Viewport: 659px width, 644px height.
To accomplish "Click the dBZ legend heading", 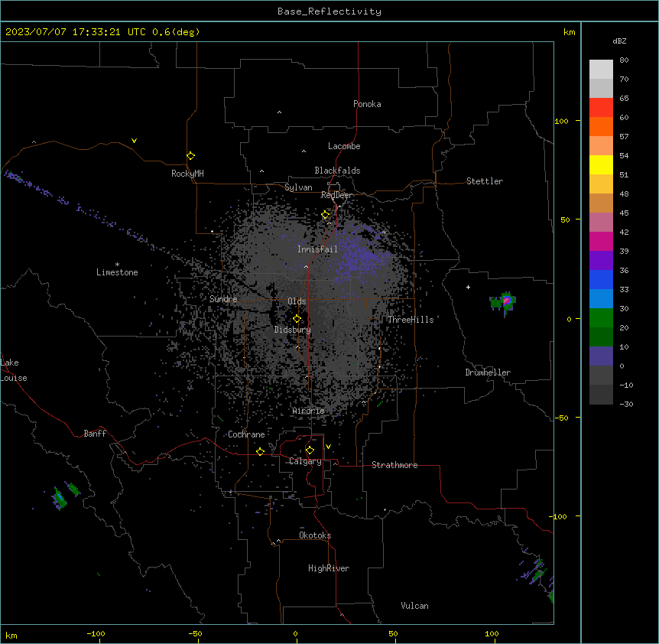I will point(619,41).
